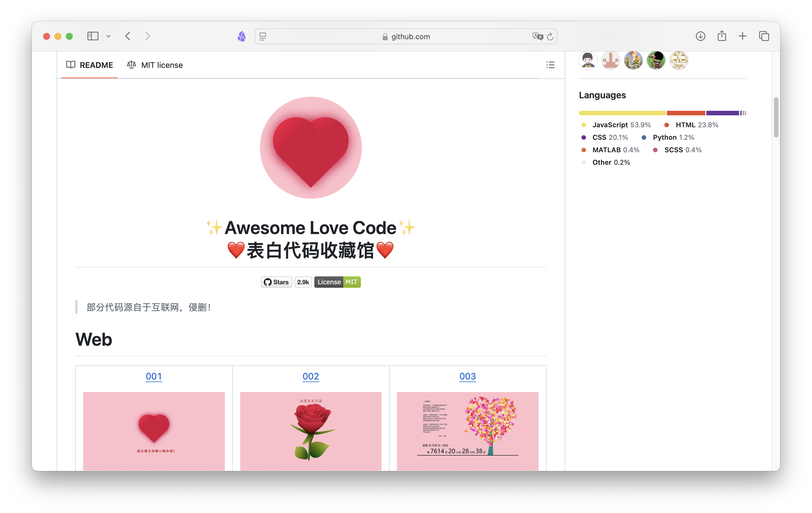
Task: Click the Awesome Love Code heading
Action: click(311, 228)
